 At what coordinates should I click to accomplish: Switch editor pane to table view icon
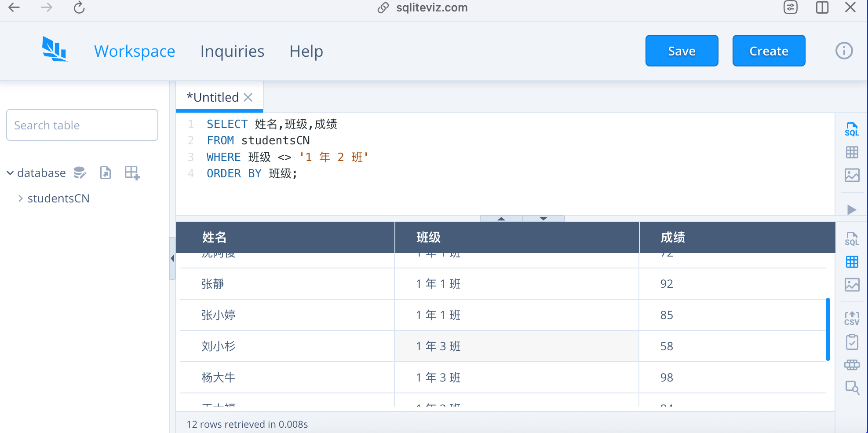point(852,152)
